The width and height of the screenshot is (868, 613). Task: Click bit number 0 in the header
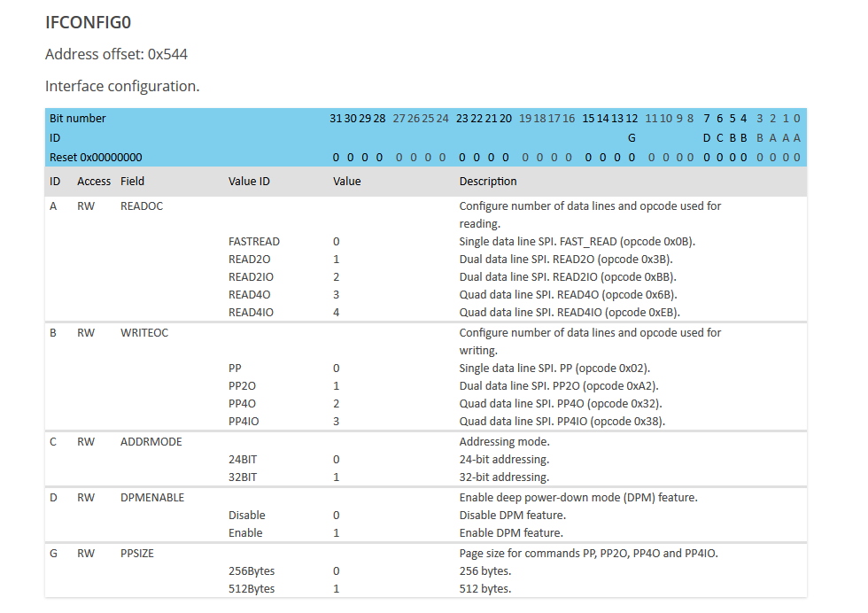(796, 119)
